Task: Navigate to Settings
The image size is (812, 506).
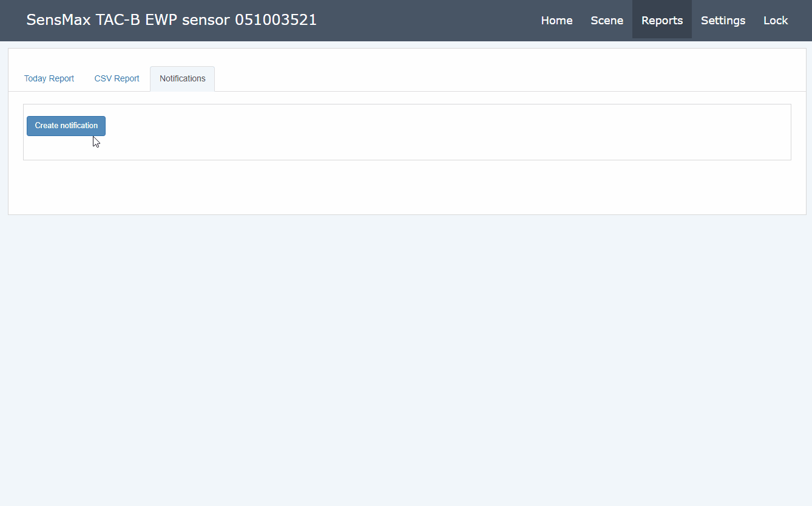Action: (x=723, y=20)
